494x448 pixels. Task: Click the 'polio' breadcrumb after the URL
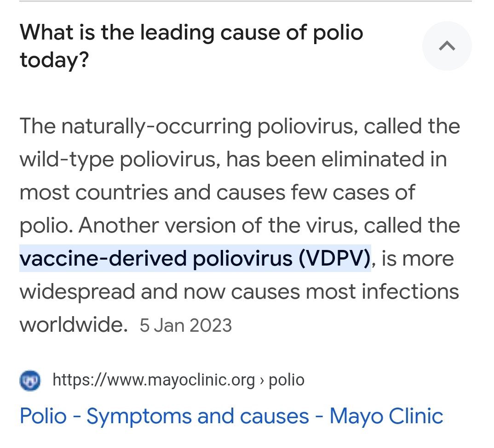point(286,380)
